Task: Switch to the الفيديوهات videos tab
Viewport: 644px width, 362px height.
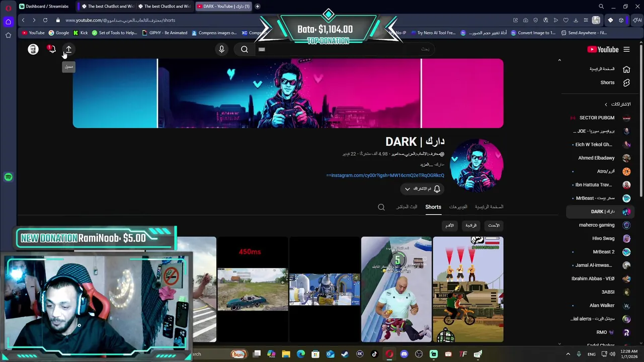Action: click(458, 207)
